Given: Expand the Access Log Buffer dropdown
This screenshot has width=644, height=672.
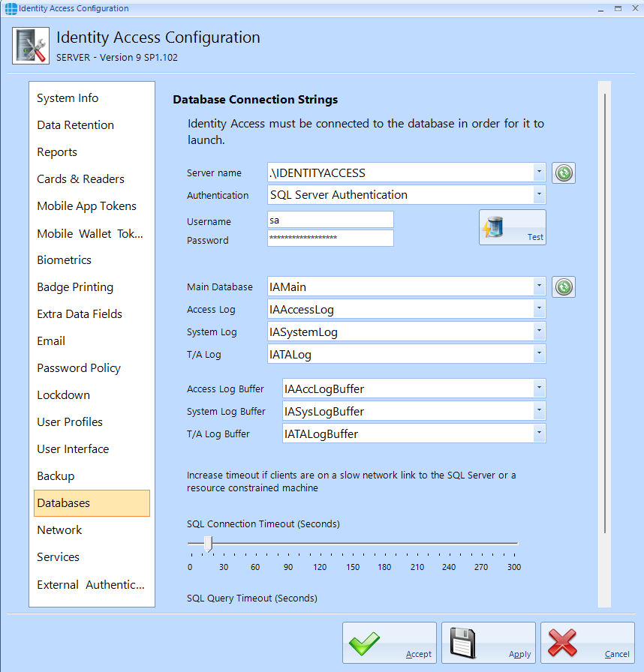Looking at the screenshot, I should [540, 388].
